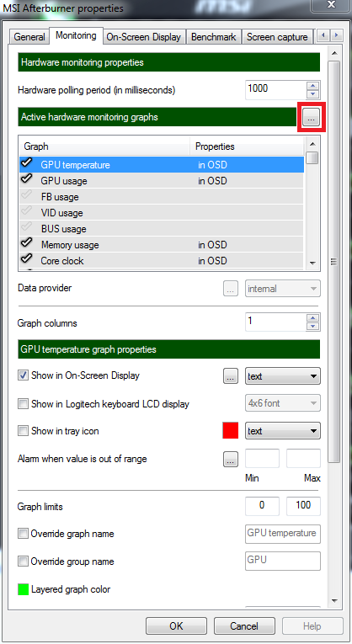
Task: Click the graph list scrollbar thumb
Action: [x=313, y=157]
